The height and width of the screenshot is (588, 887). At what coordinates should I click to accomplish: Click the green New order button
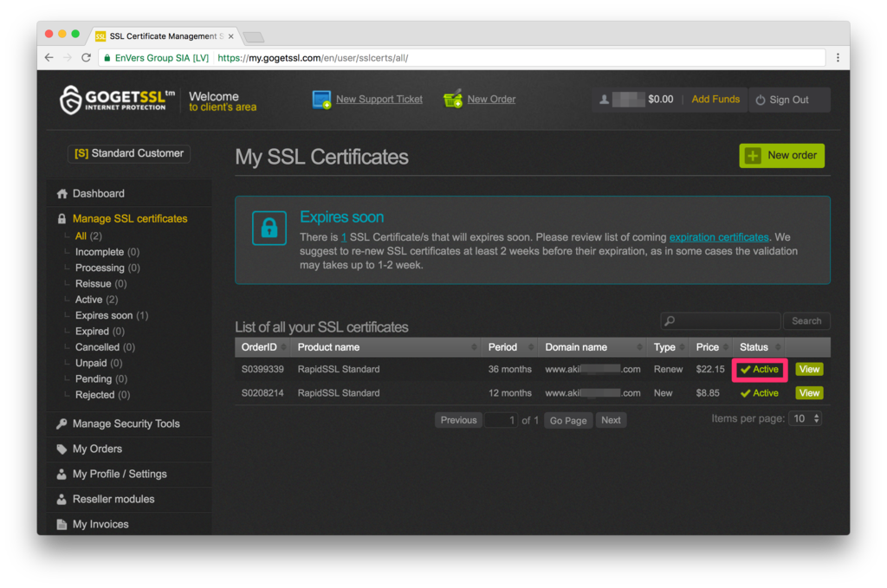781,156
